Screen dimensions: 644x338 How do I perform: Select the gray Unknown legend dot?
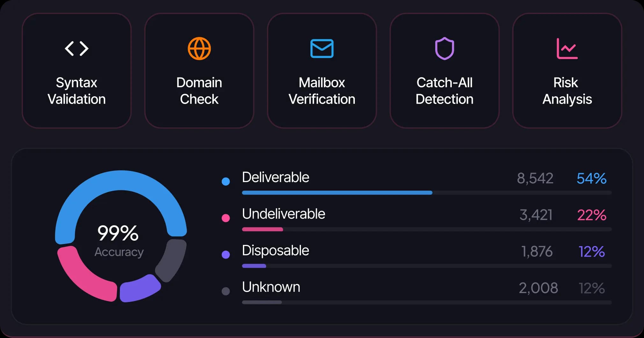pyautogui.click(x=226, y=291)
